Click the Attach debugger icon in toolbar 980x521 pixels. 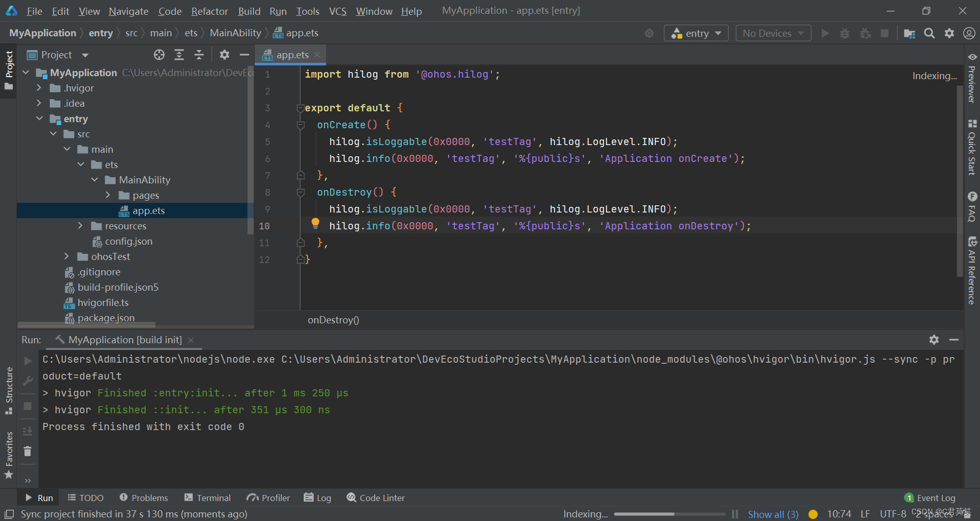click(x=865, y=33)
